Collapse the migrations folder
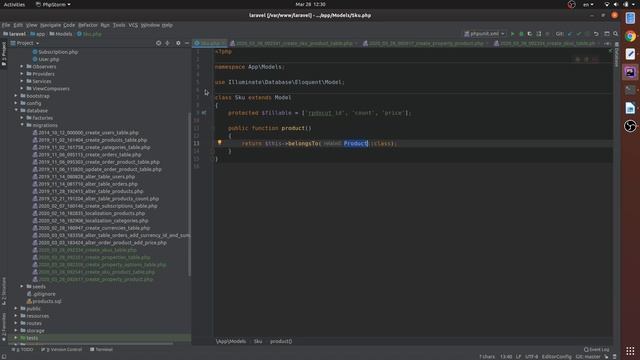640x360 pixels. [22, 125]
